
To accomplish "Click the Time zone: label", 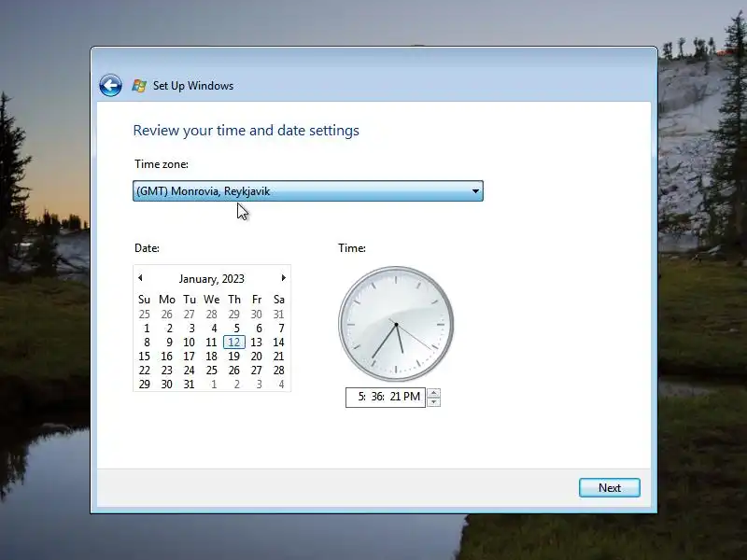I will click(162, 164).
